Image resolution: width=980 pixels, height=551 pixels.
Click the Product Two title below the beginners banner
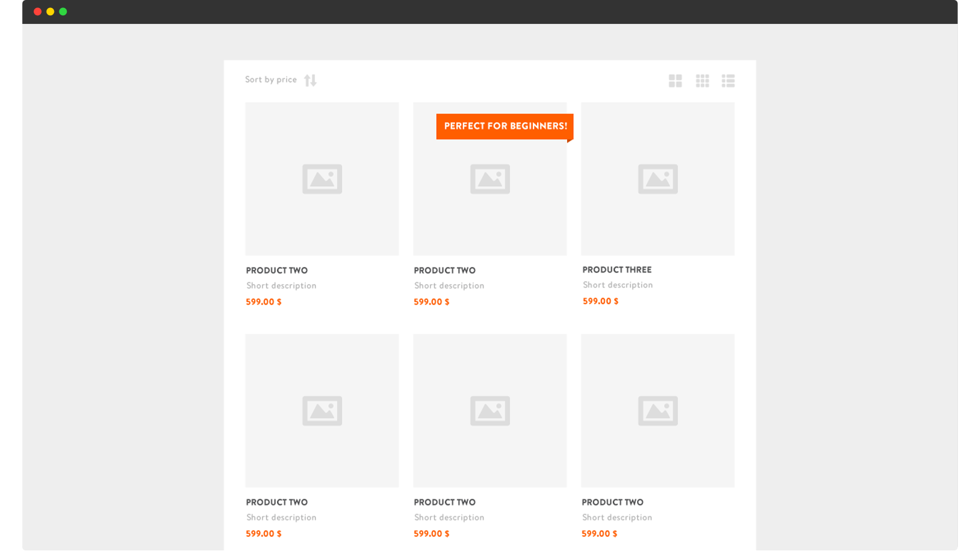pos(445,271)
